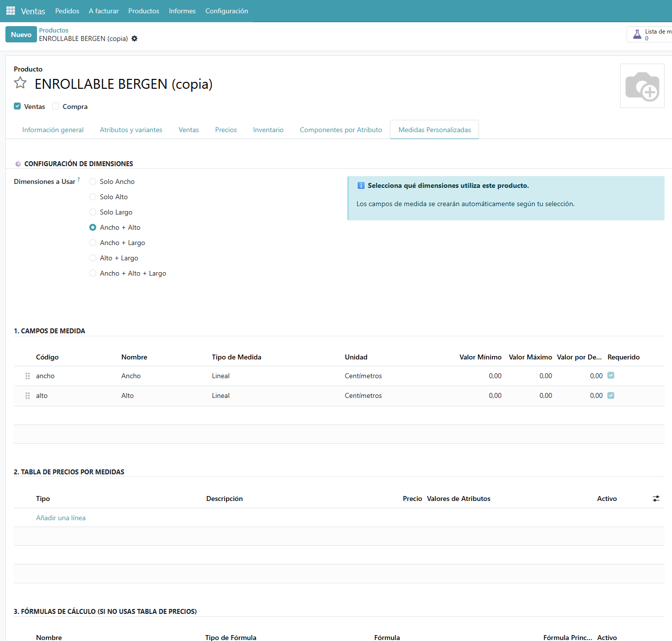
Task: Toggle the Compra checkbox
Action: point(56,106)
